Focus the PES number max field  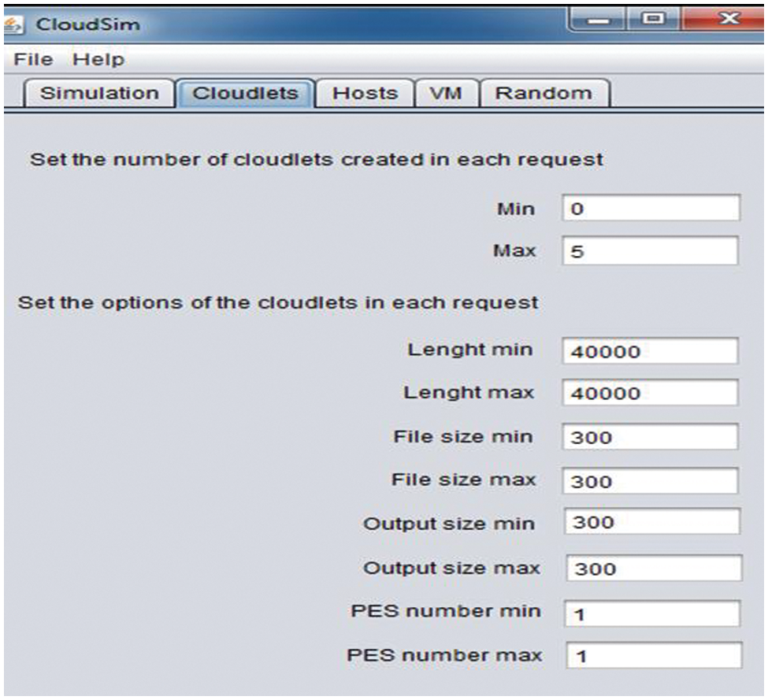[x=653, y=655]
